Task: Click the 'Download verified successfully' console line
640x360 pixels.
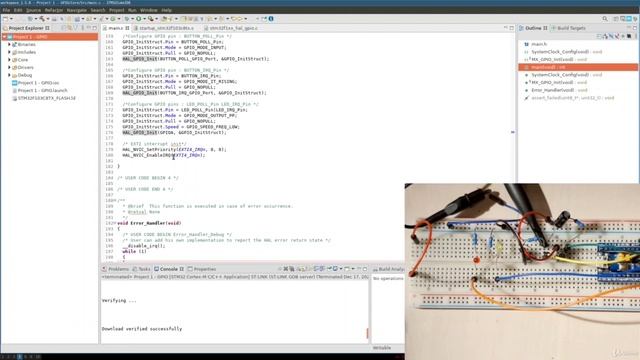Action: point(142,329)
